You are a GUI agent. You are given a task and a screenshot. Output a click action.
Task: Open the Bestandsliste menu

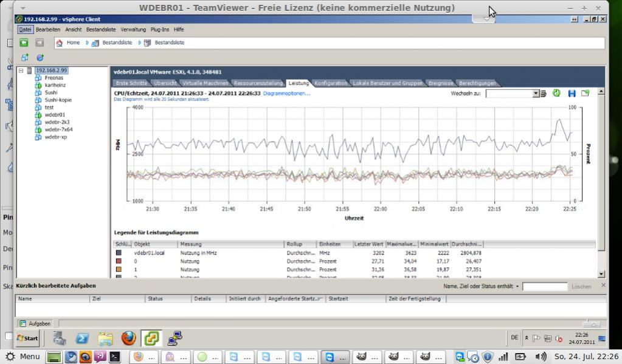coord(100,29)
